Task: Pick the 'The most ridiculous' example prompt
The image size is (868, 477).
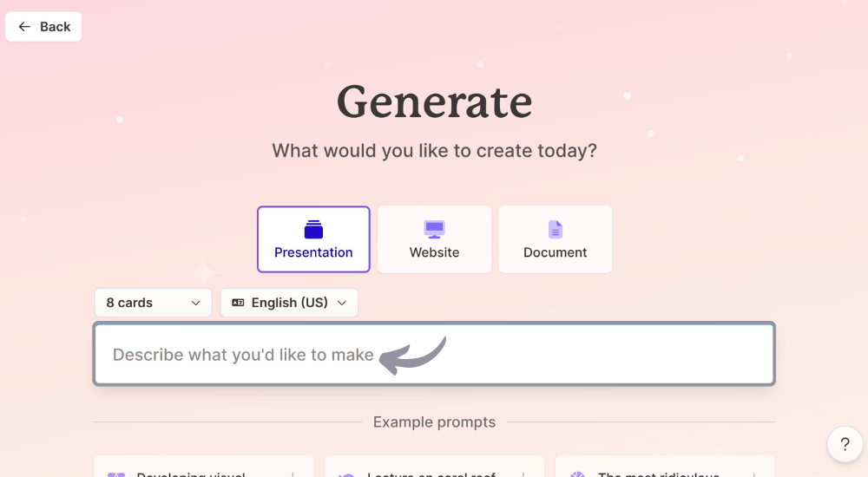Action: click(658, 472)
